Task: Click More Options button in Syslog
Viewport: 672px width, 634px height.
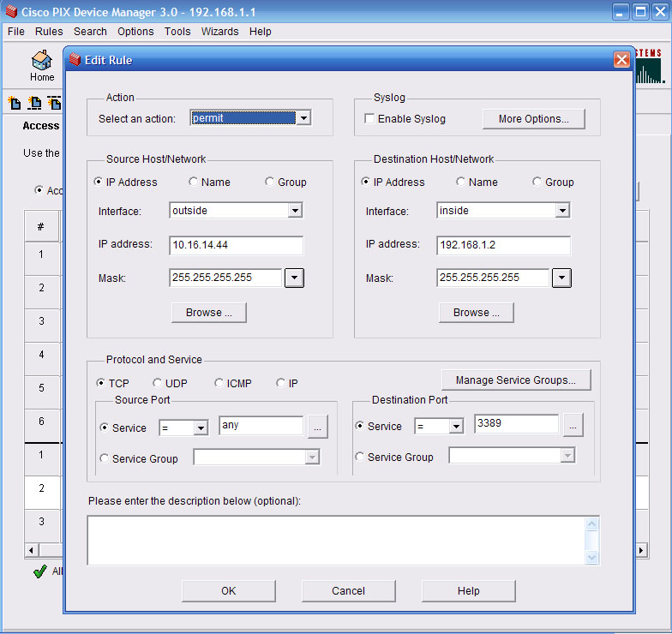Action: [x=533, y=118]
